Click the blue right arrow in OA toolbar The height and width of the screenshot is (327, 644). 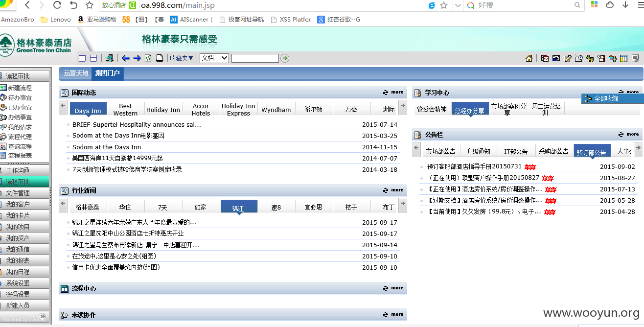pos(137,58)
